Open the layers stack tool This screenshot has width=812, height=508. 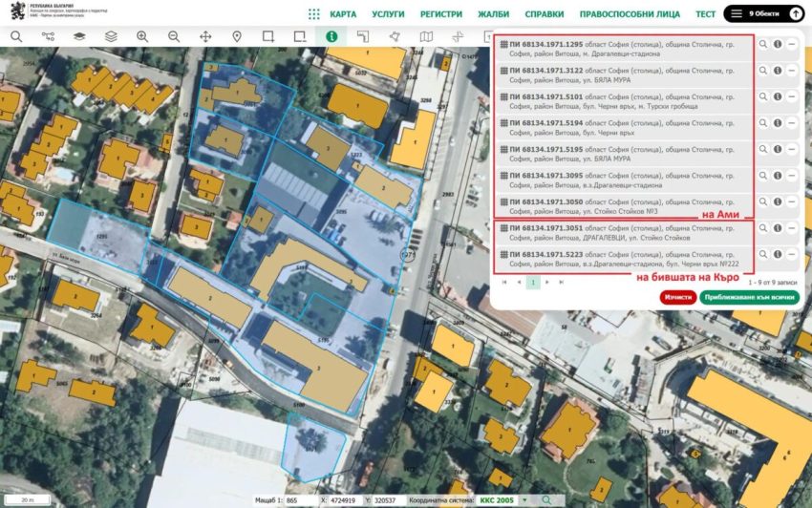[x=111, y=36]
